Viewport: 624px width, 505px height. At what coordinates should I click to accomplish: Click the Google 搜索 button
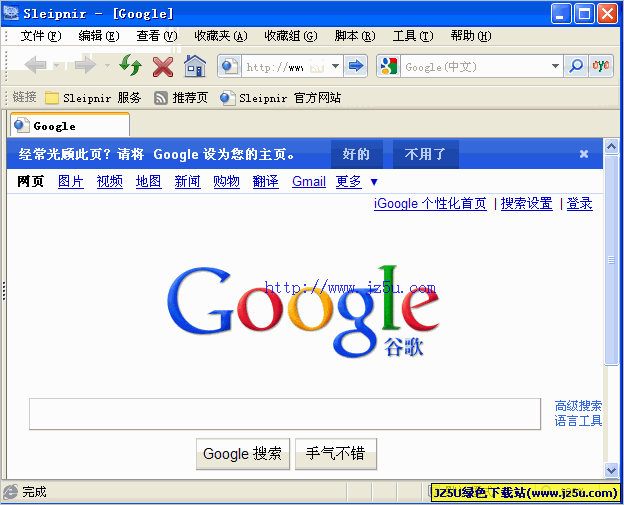(243, 454)
